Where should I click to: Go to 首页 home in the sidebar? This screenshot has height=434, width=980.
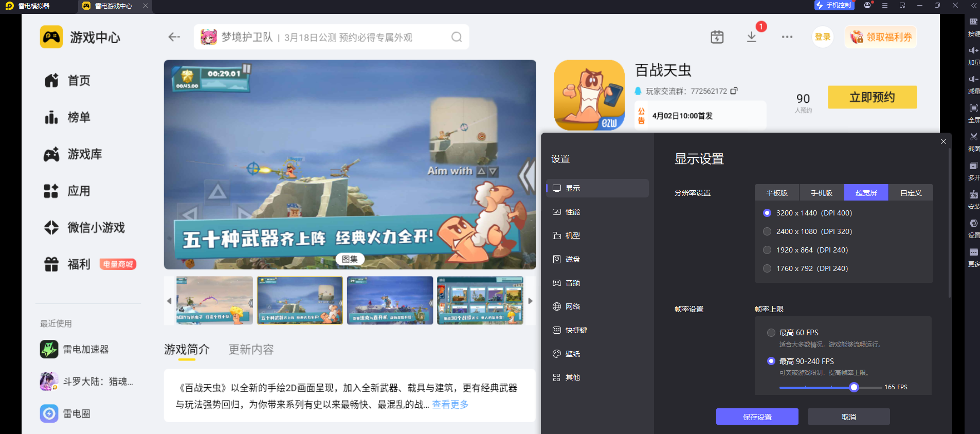[x=68, y=81]
